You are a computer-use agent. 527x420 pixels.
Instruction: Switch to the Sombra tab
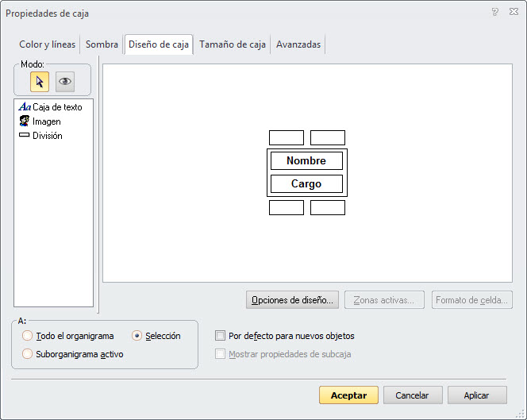tap(102, 44)
